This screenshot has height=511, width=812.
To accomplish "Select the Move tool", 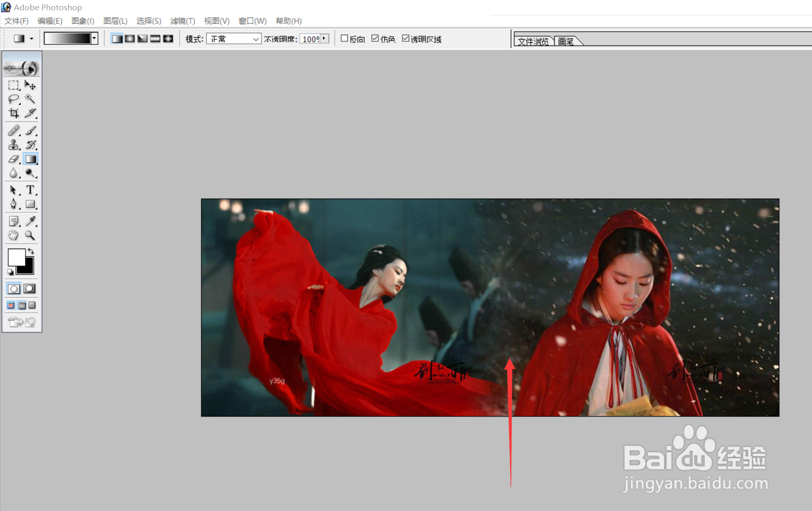I will click(x=30, y=85).
